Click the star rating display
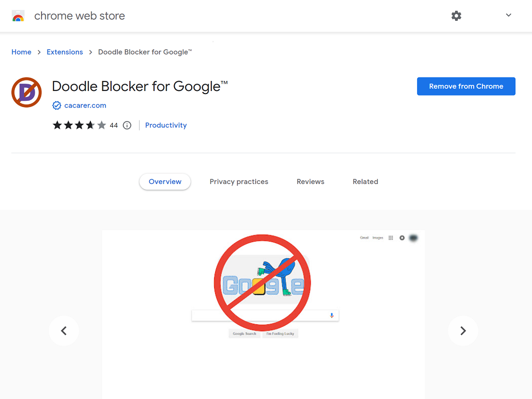The image size is (532, 399). pos(79,125)
